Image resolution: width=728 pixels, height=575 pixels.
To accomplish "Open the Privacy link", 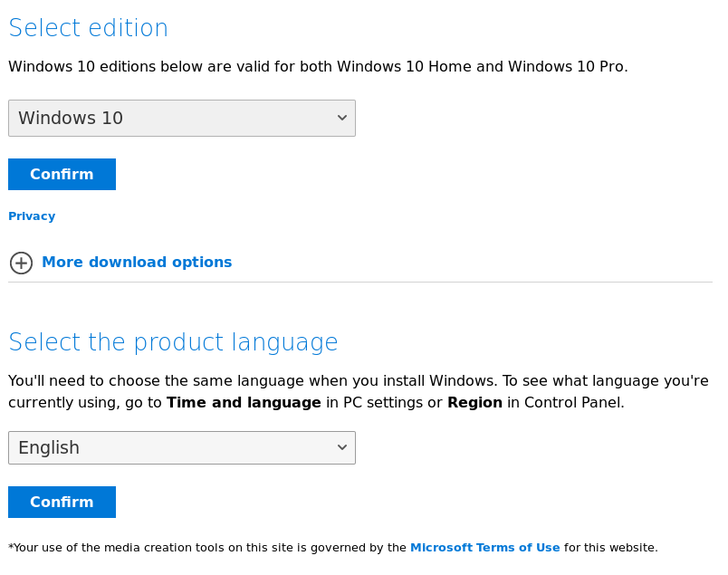I will [32, 216].
